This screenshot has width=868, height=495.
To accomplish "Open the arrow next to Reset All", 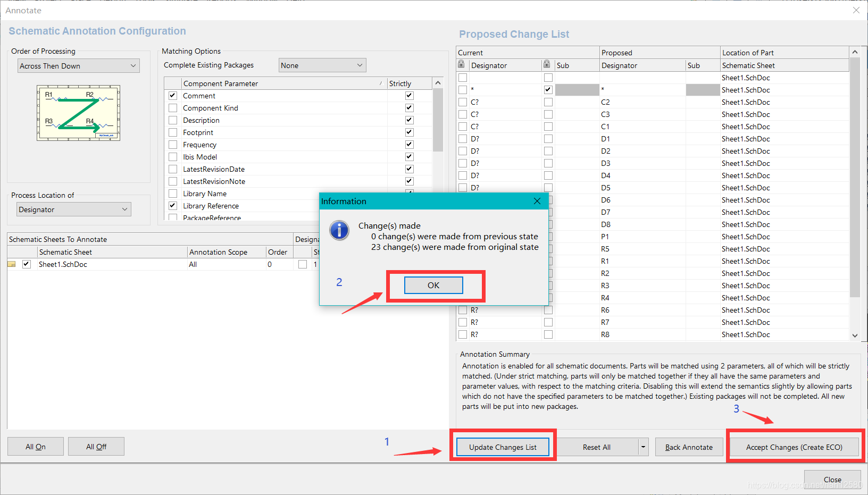I will [x=644, y=447].
